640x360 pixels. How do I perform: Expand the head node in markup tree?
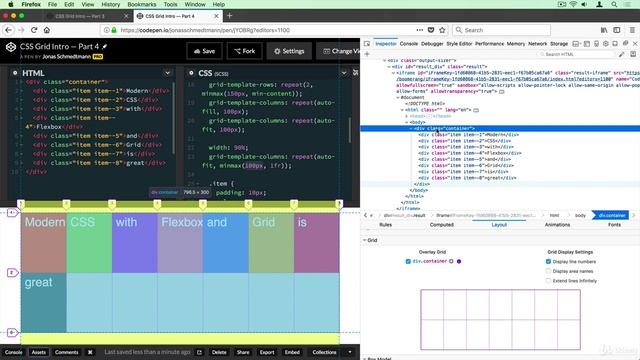click(407, 116)
